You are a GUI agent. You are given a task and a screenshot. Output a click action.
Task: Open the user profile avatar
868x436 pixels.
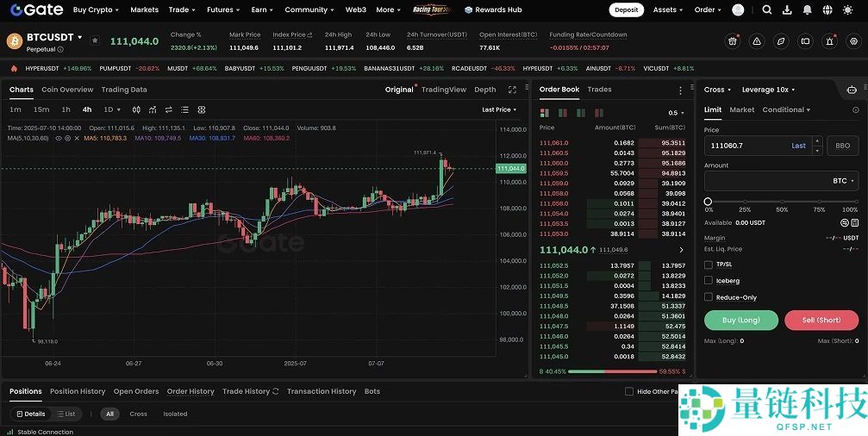[738, 9]
